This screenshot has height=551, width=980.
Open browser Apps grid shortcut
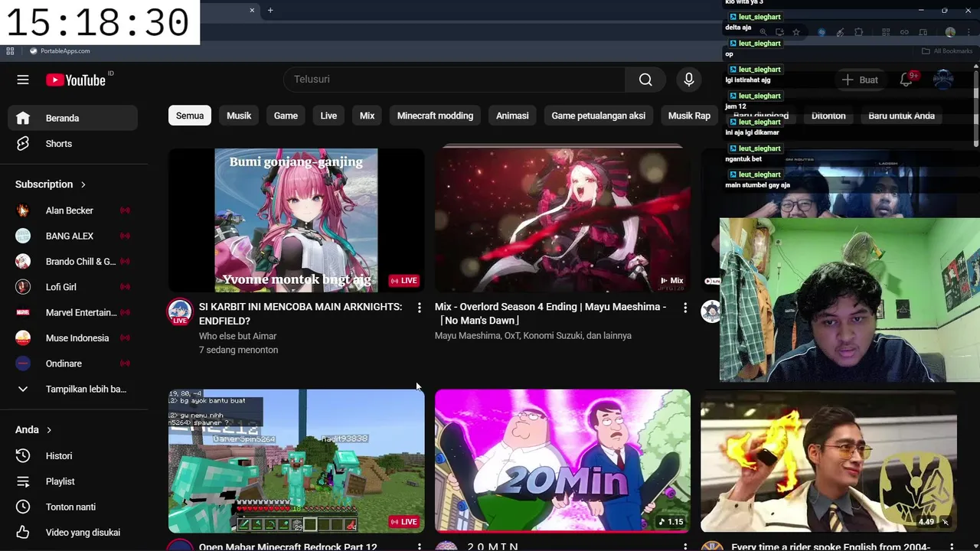[10, 51]
